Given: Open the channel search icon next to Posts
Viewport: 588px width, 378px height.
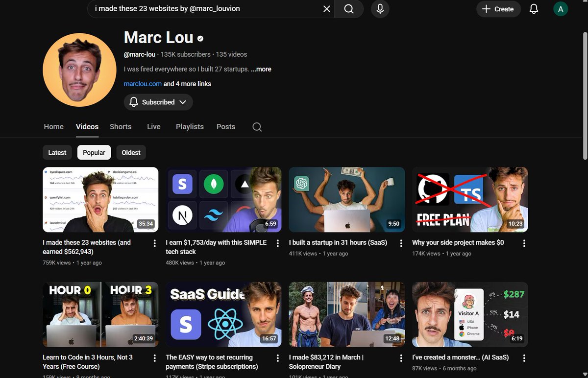Looking at the screenshot, I should tap(257, 127).
